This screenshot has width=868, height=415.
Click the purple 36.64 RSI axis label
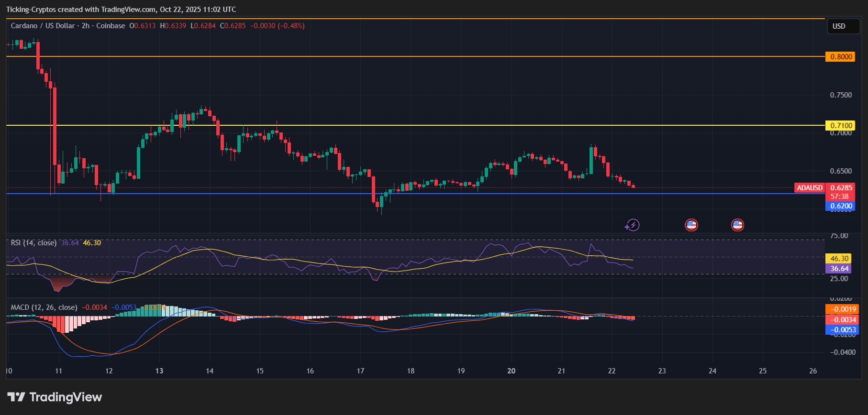pos(839,269)
